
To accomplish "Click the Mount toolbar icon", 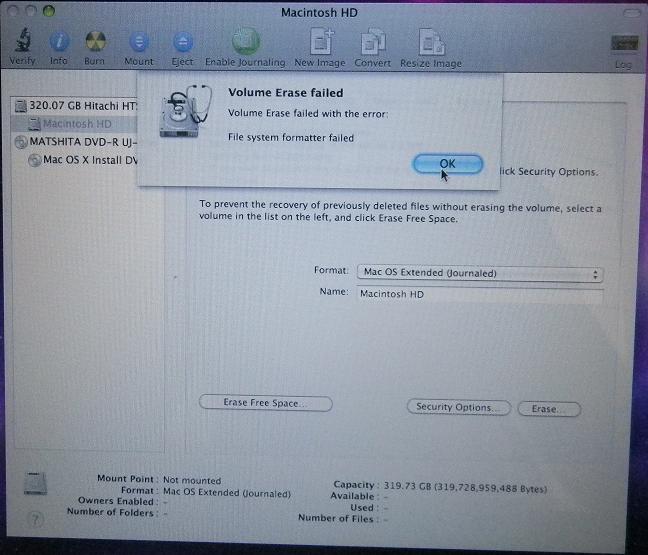I will 139,42.
